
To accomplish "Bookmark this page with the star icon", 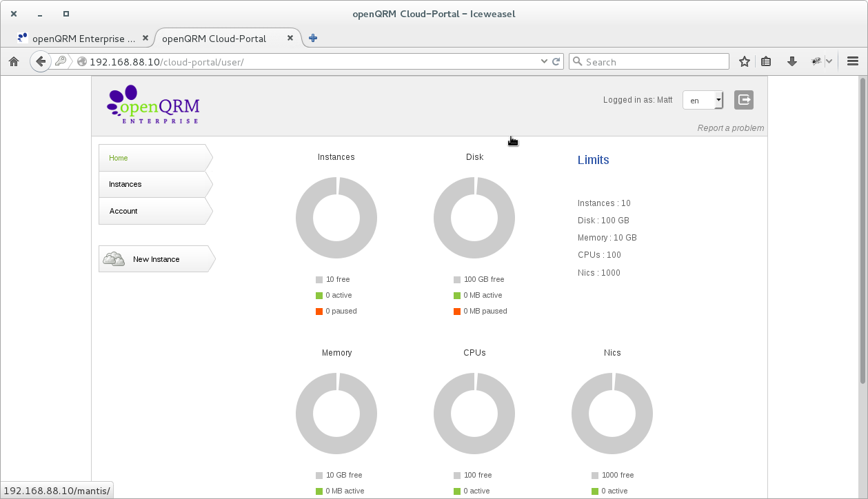I will point(745,61).
